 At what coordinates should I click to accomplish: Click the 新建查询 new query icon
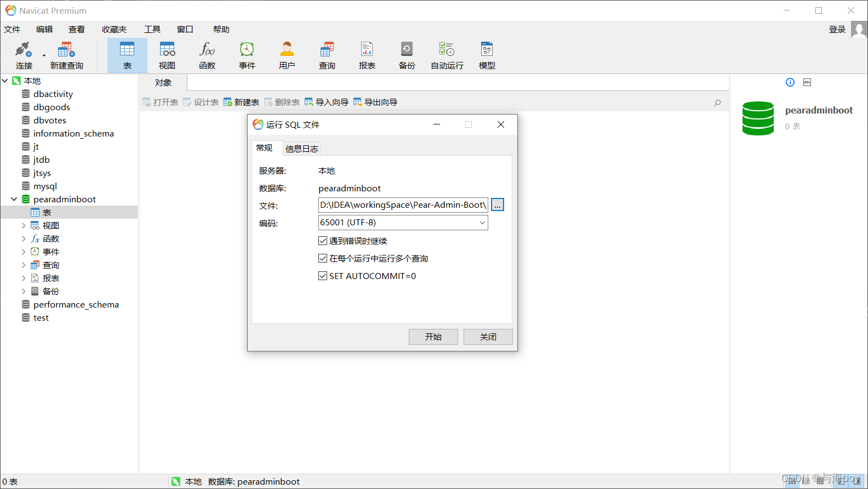(66, 55)
